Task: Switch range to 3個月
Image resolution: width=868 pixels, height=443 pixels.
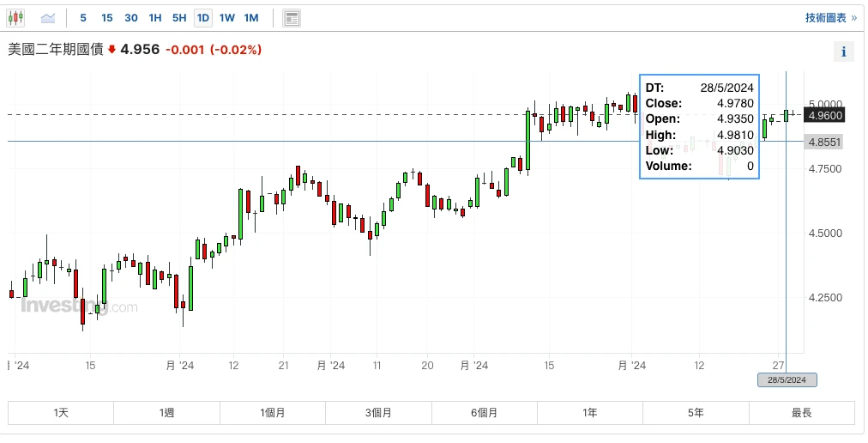Action: 378,413
